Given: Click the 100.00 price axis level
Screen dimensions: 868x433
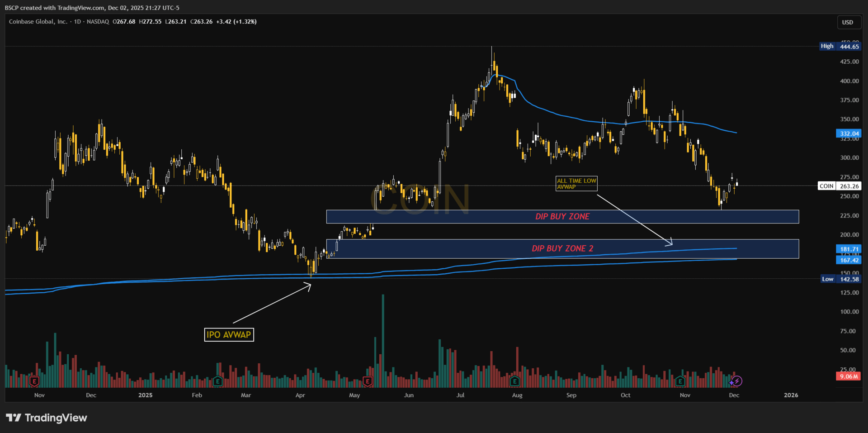Looking at the screenshot, I should coord(849,311).
